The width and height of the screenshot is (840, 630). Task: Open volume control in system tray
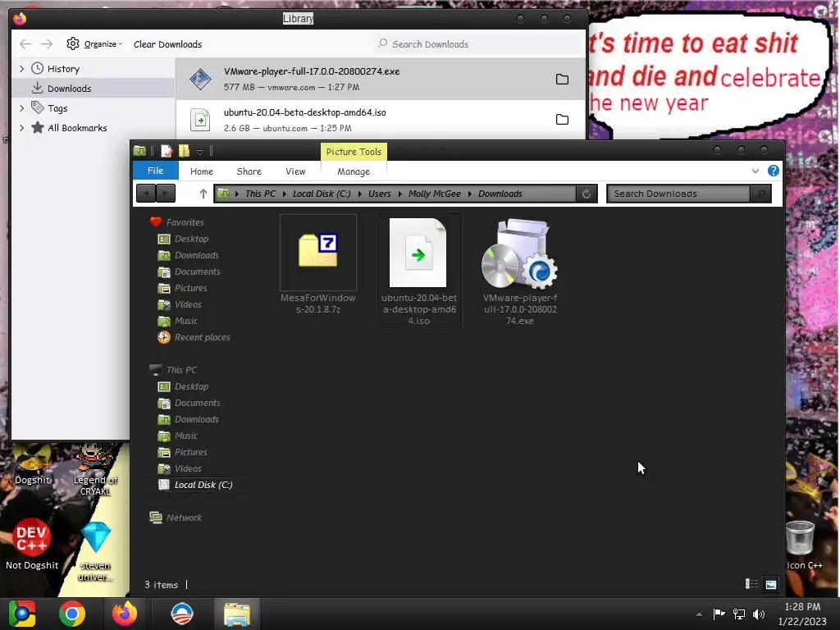click(x=759, y=614)
